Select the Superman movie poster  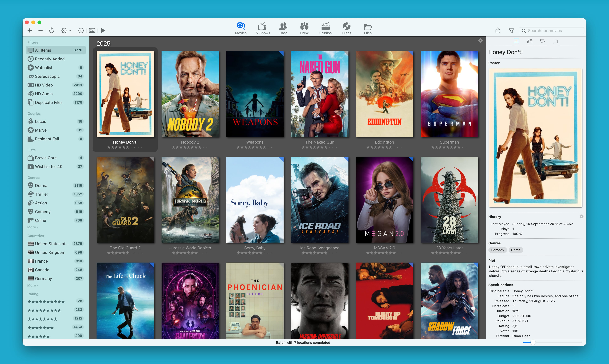coord(449,94)
